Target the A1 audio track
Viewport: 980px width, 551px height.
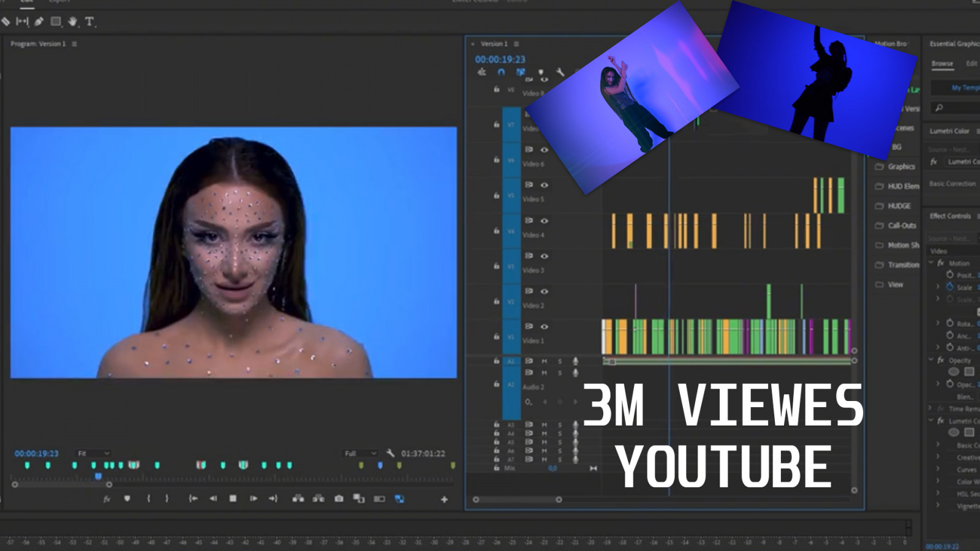(511, 362)
